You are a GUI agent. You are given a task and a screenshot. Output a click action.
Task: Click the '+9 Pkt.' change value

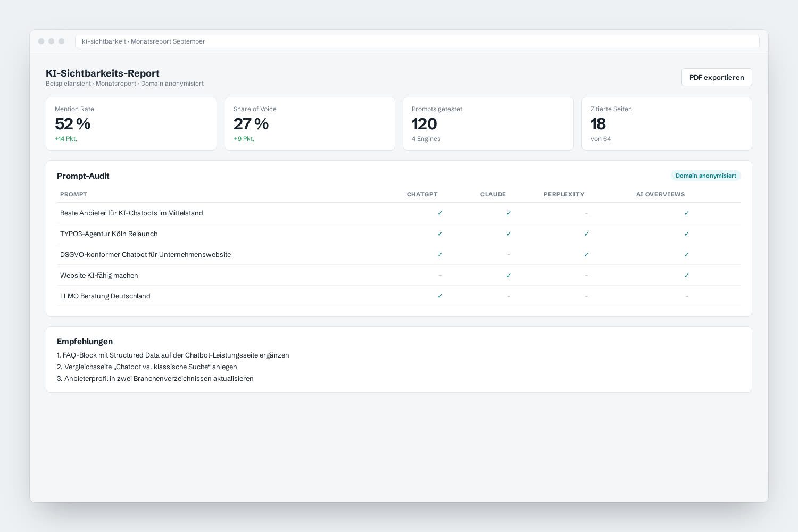[244, 139]
